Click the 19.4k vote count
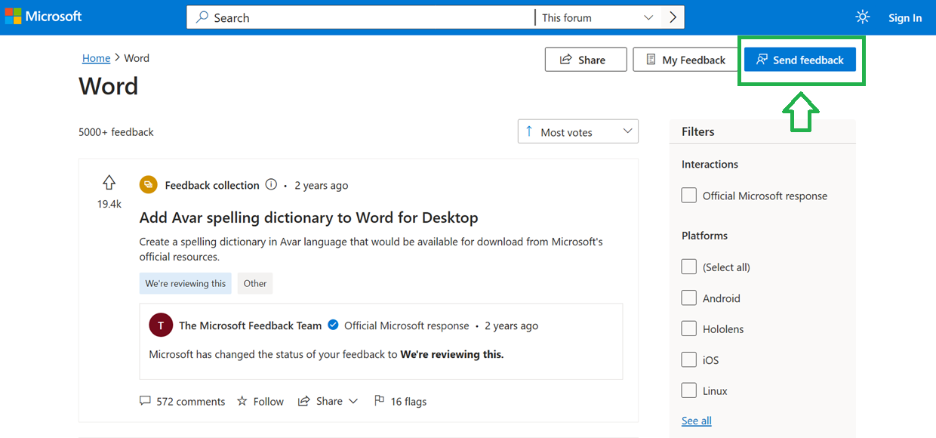The image size is (936, 438). [x=109, y=204]
